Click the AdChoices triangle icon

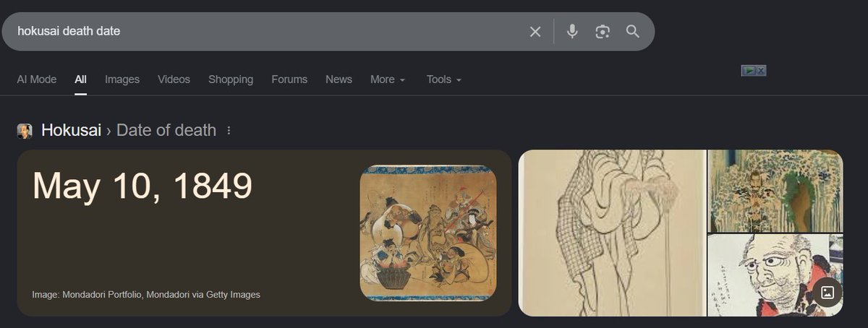pos(749,71)
